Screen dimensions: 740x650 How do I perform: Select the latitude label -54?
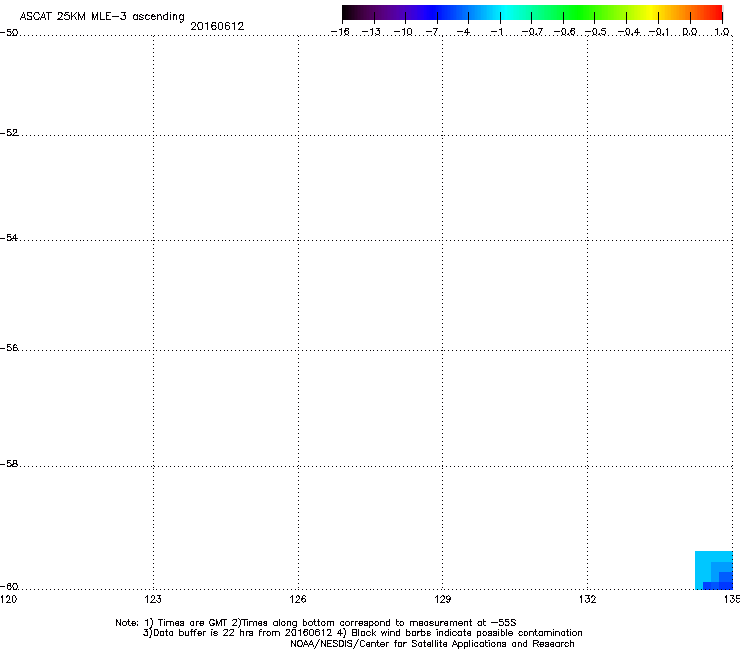point(9,237)
